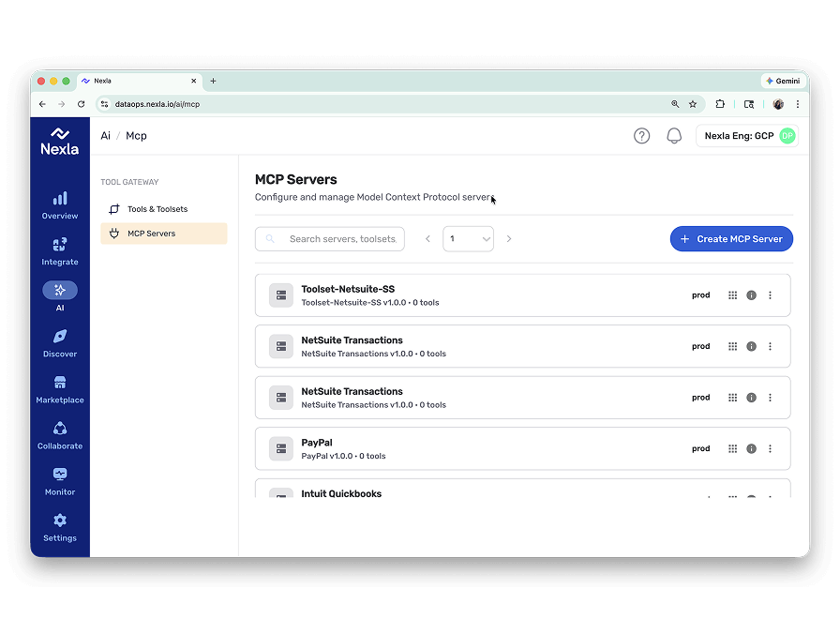Select Monitor in the sidebar
The image size is (840, 619).
[x=59, y=480]
